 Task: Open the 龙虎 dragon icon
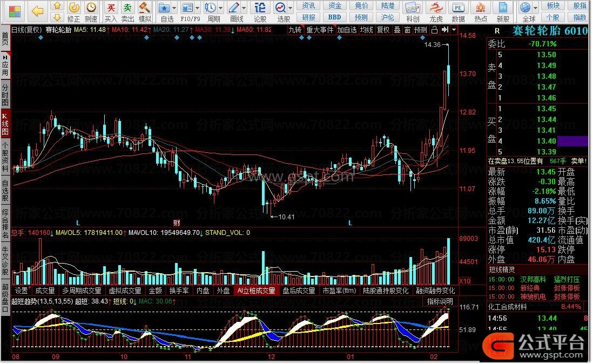coord(436,8)
